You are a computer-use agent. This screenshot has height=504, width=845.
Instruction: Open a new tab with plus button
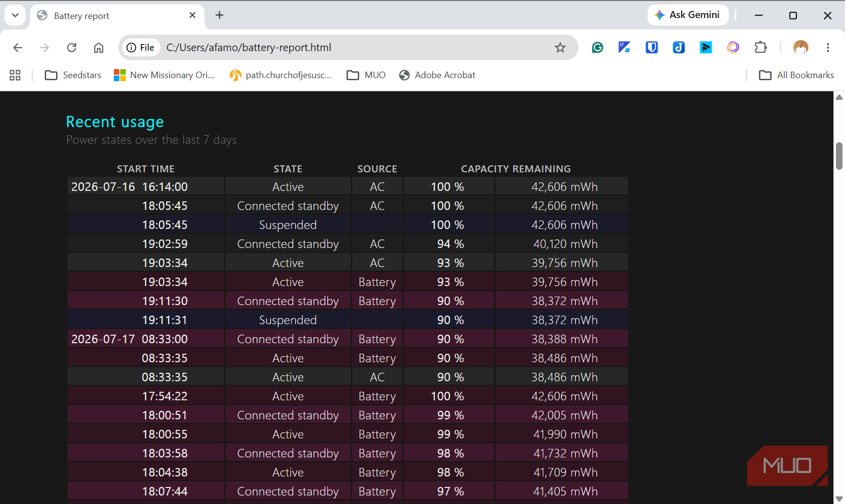(220, 16)
